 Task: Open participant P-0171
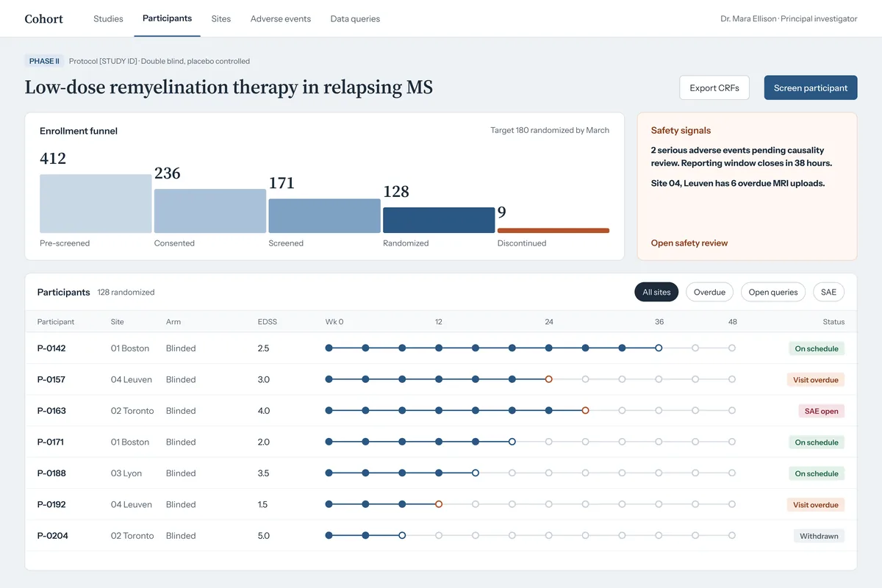point(51,442)
